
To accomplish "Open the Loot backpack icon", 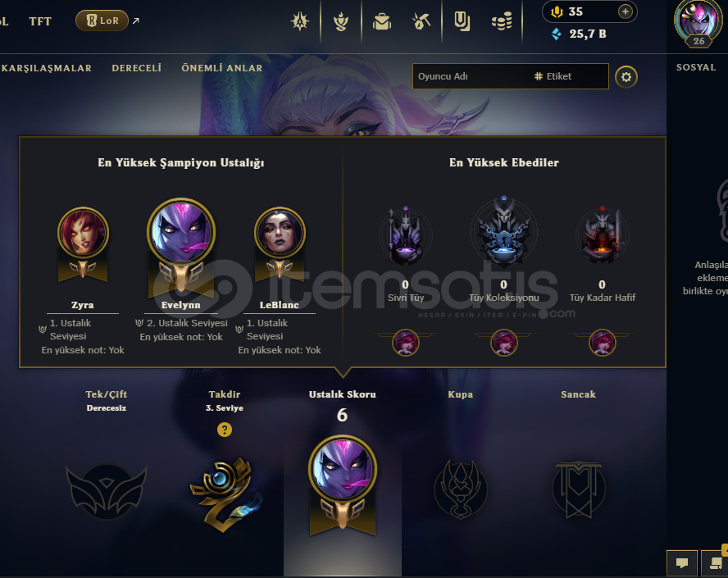I will coord(382,21).
